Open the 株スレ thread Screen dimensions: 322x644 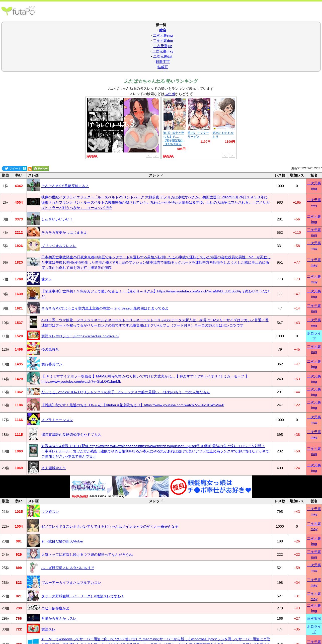(x=46, y=279)
